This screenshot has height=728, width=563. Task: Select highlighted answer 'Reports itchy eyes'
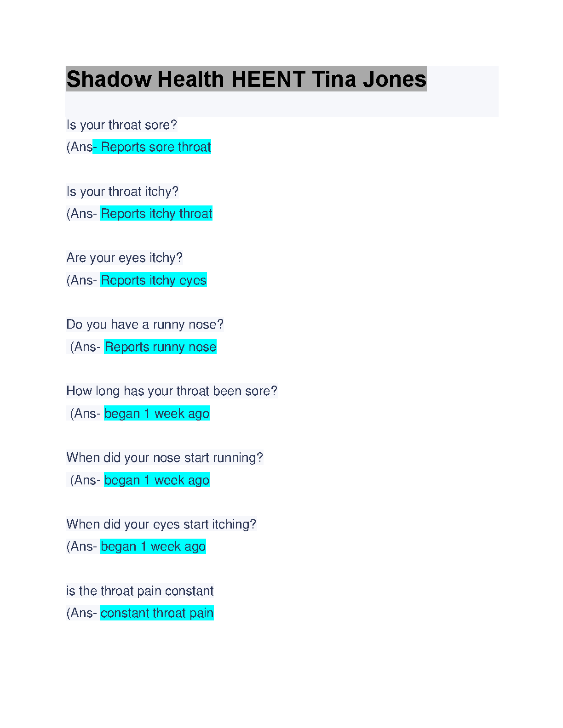coord(154,280)
